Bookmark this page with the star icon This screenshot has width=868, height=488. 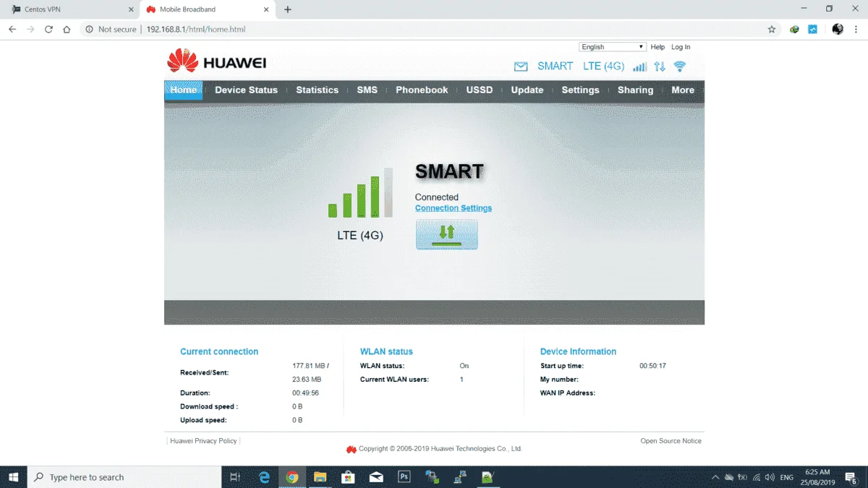[772, 30]
